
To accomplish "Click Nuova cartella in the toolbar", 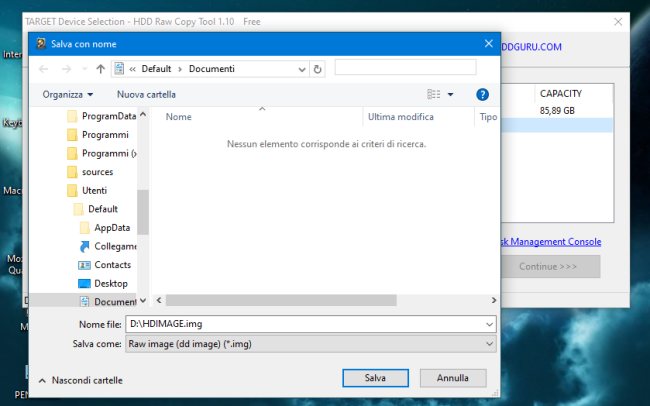I will pyautogui.click(x=146, y=95).
